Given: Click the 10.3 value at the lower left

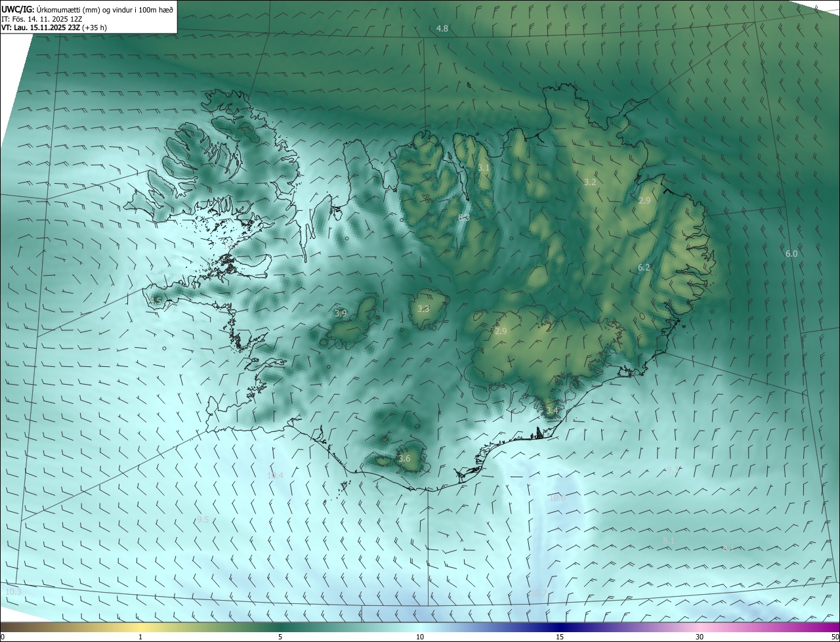Looking at the screenshot, I should click(13, 591).
